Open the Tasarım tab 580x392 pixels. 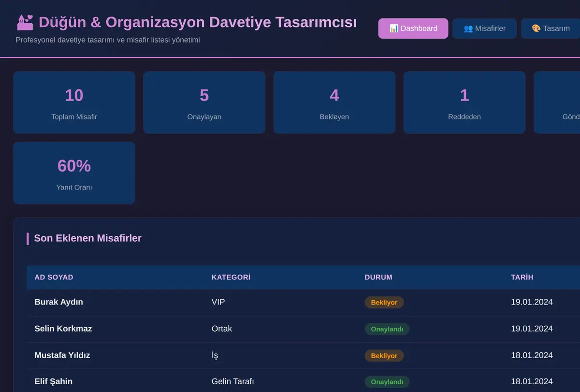click(x=551, y=29)
